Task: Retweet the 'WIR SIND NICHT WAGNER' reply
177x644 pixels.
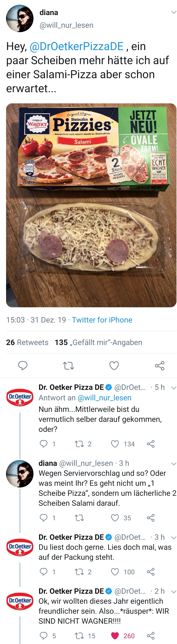Action: tap(79, 636)
